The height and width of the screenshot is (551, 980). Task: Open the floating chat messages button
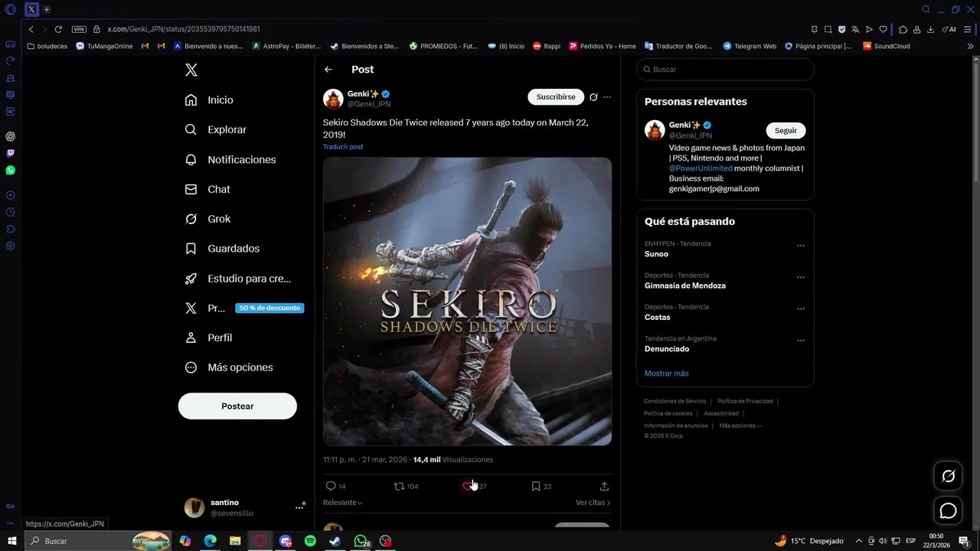coord(948,510)
